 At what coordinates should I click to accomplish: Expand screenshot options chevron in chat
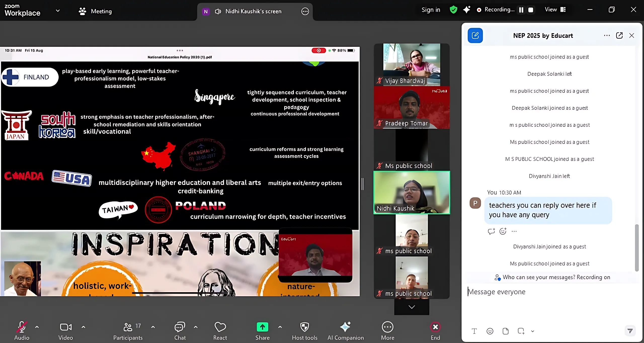pos(533,331)
